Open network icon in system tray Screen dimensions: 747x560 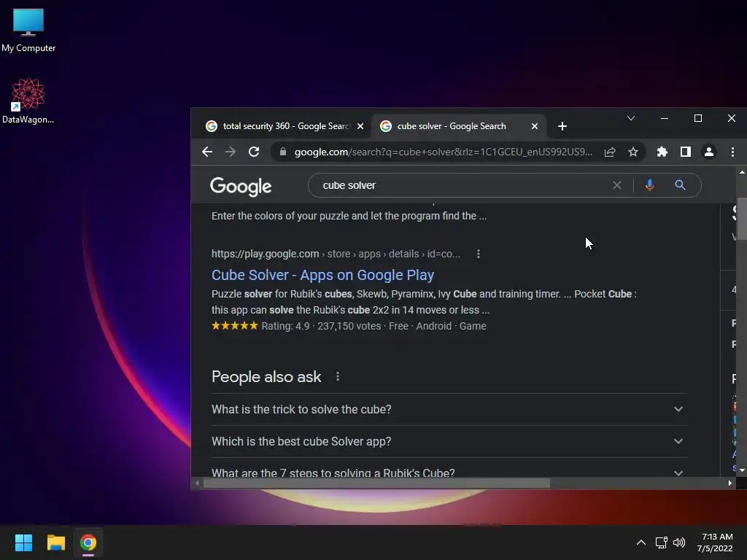click(661, 542)
